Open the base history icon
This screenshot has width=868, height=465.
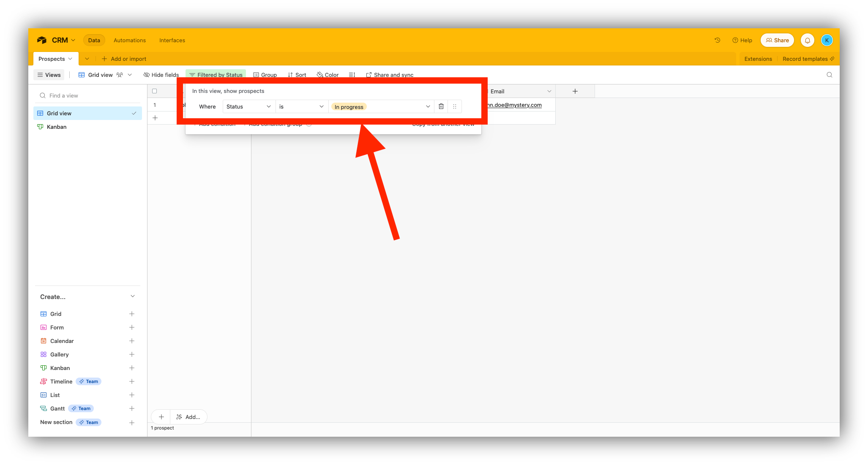717,40
